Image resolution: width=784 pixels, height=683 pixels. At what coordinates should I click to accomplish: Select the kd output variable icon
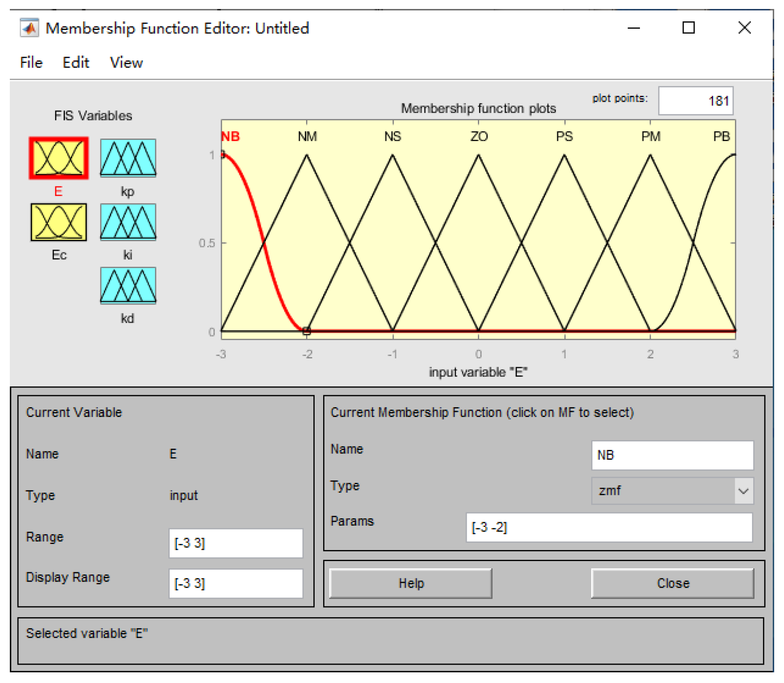point(128,285)
